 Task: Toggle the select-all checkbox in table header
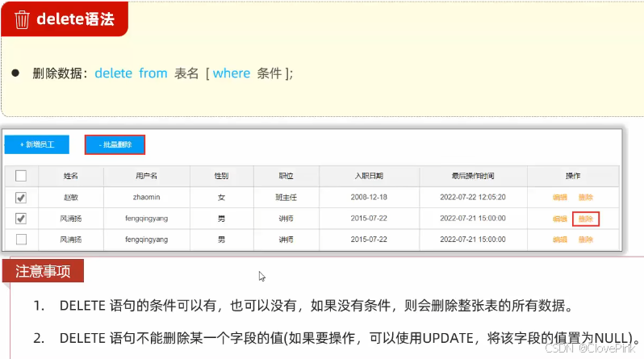(x=21, y=176)
